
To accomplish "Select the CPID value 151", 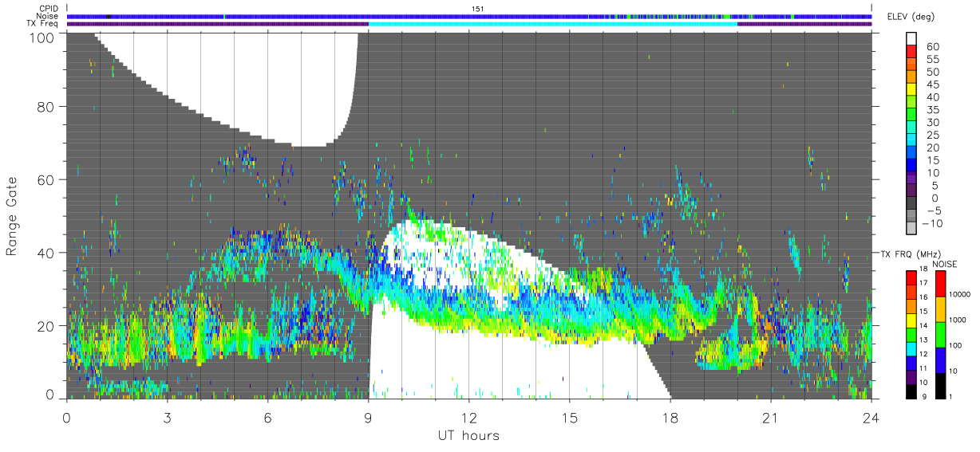I will pyautogui.click(x=476, y=9).
